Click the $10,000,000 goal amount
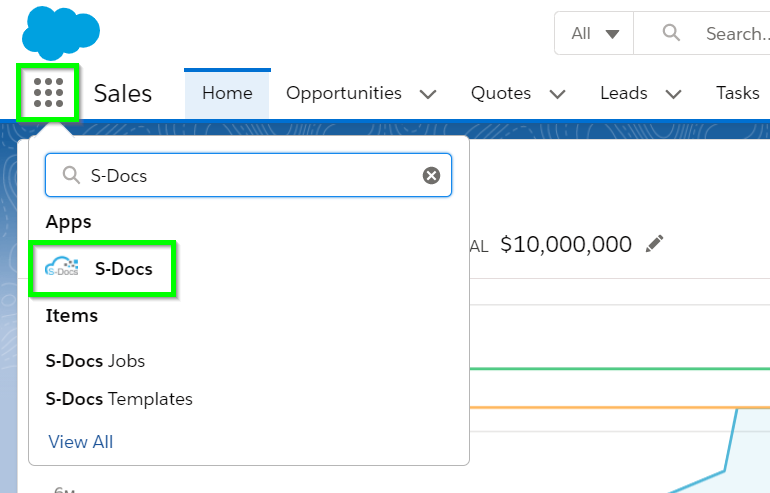 (x=566, y=244)
